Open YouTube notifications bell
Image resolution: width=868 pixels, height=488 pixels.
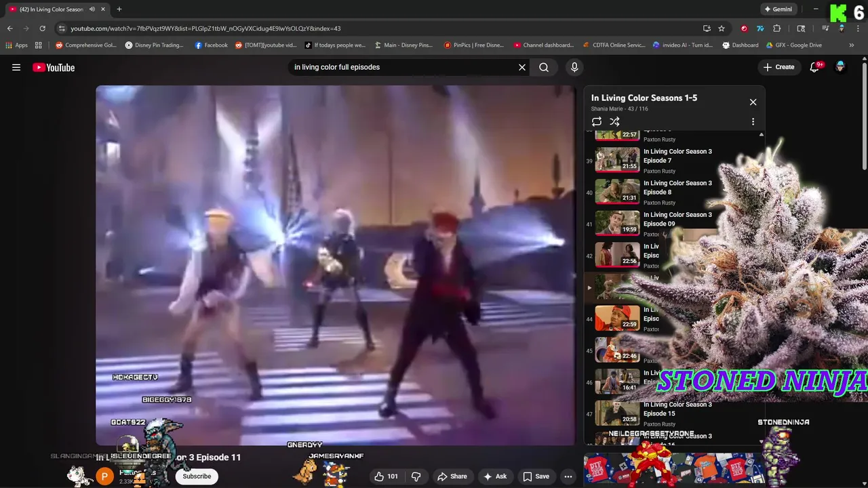(x=815, y=67)
